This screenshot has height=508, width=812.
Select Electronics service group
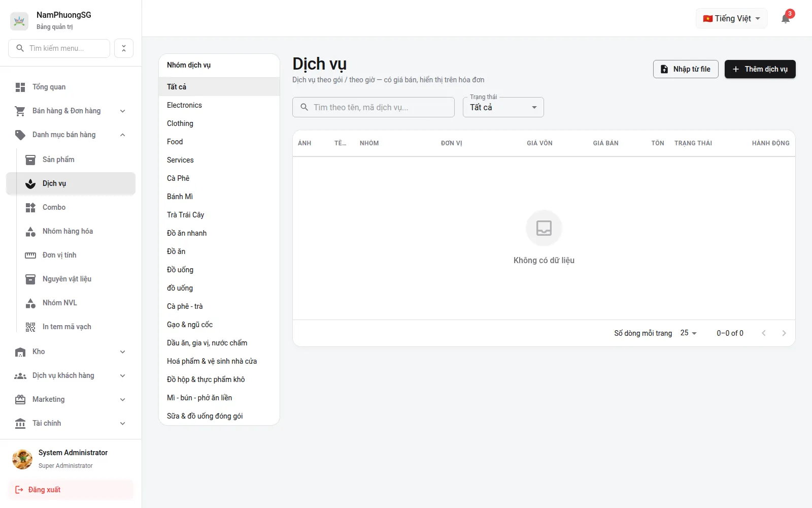click(219, 105)
